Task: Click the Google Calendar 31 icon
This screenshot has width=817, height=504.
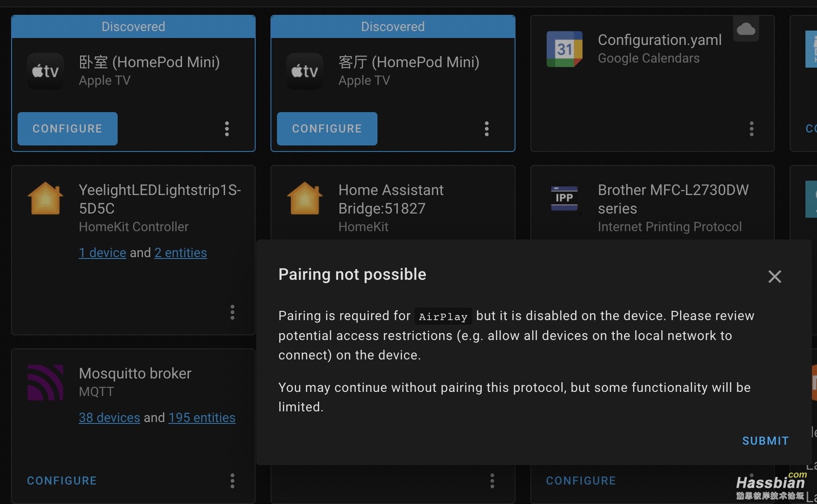Action: pos(565,49)
